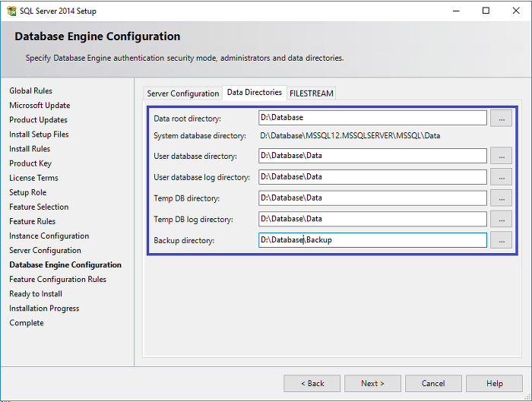Screen dimensions: 532x402
Task: Click Ready to Install step
Action: coord(36,294)
